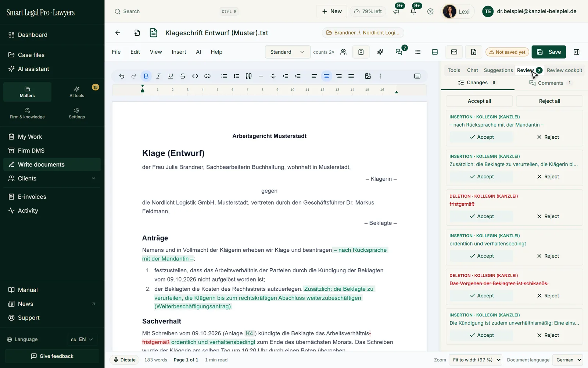
Task: Insert a hyperlink with the link icon
Action: [207, 76]
